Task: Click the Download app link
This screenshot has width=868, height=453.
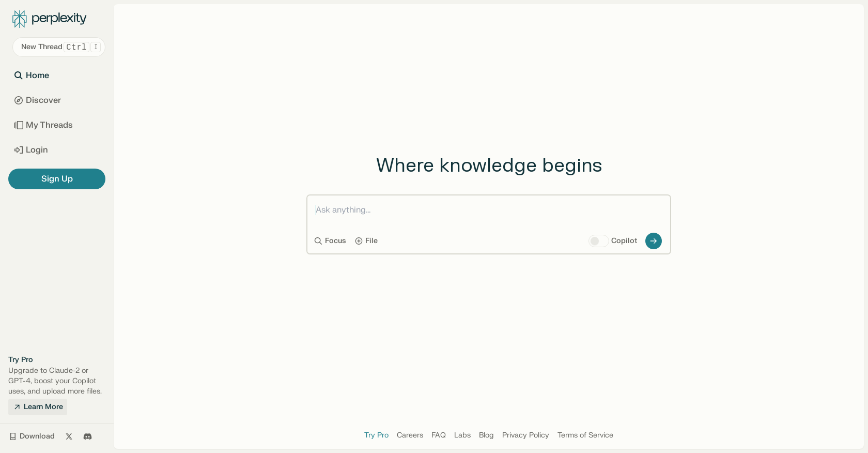Action: [32, 436]
